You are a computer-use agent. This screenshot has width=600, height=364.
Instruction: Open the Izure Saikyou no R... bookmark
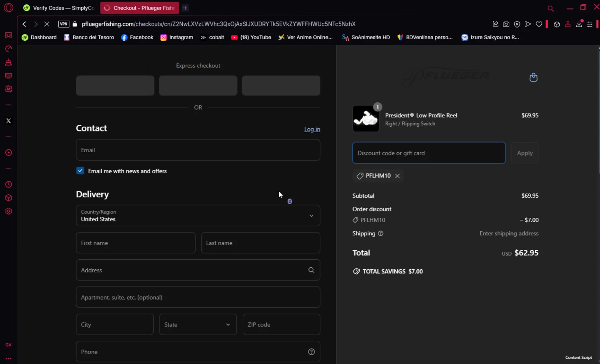(490, 37)
